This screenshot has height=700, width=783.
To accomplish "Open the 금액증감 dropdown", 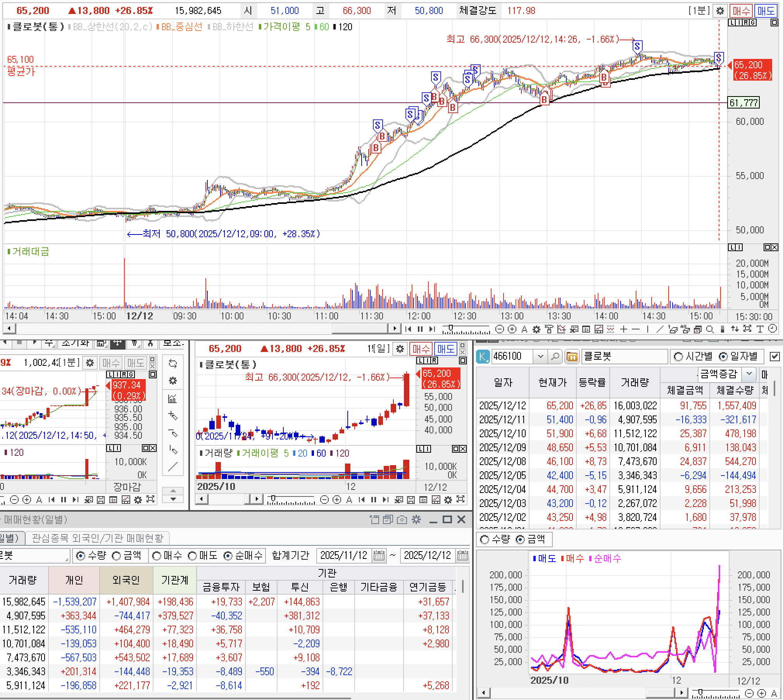I will click(749, 374).
